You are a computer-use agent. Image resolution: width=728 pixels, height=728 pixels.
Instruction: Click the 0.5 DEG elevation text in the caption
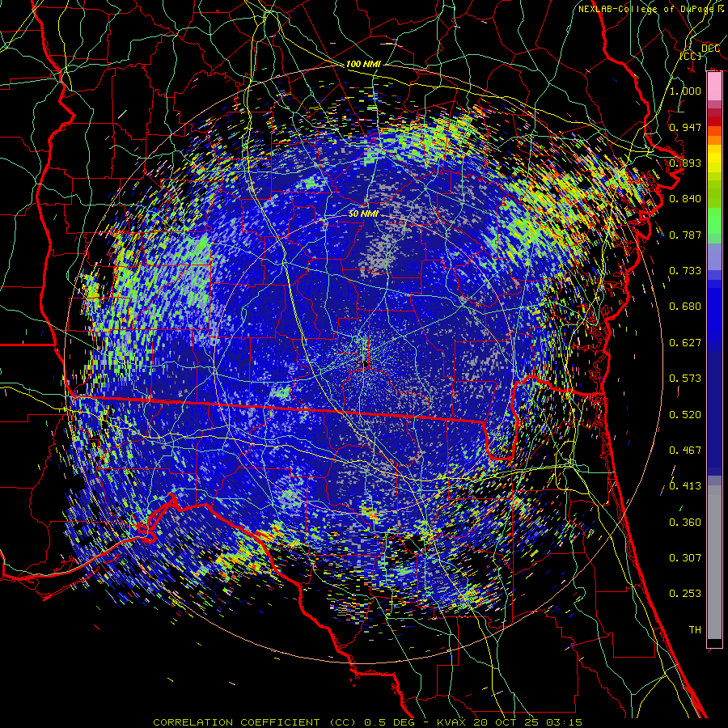point(389,722)
